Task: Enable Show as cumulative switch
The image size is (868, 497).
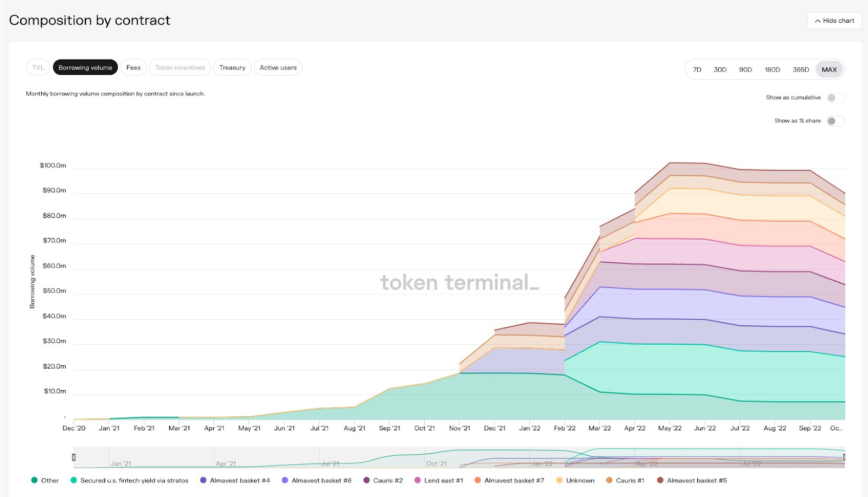Action: [835, 98]
